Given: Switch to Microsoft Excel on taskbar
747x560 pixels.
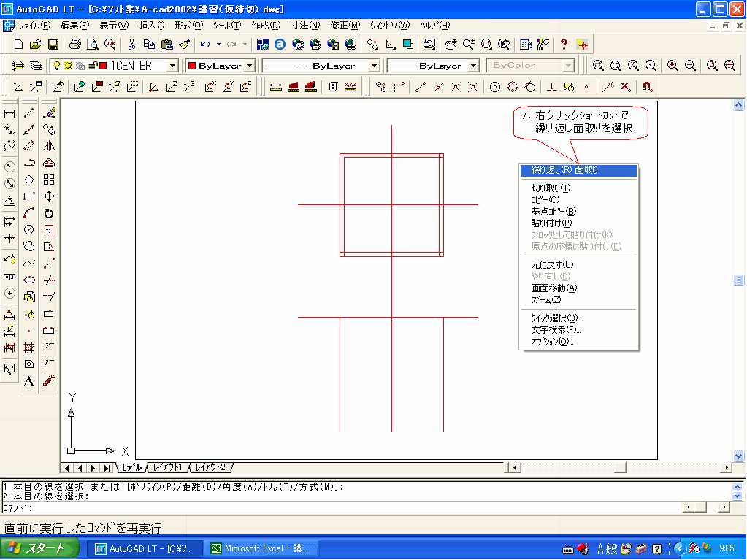Looking at the screenshot, I should pos(261,548).
